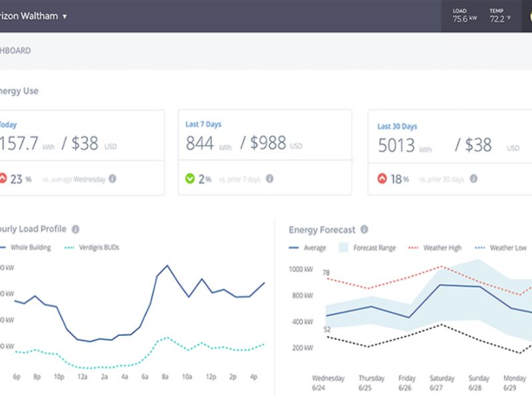The image size is (532, 399).
Task: Click the 78 weather high data label
Action: pos(326,273)
